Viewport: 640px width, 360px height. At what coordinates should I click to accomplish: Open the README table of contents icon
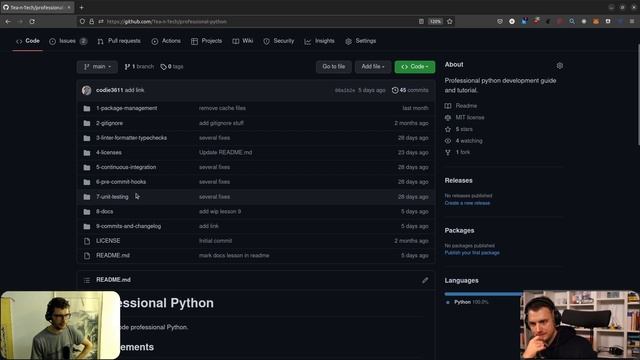click(x=87, y=280)
